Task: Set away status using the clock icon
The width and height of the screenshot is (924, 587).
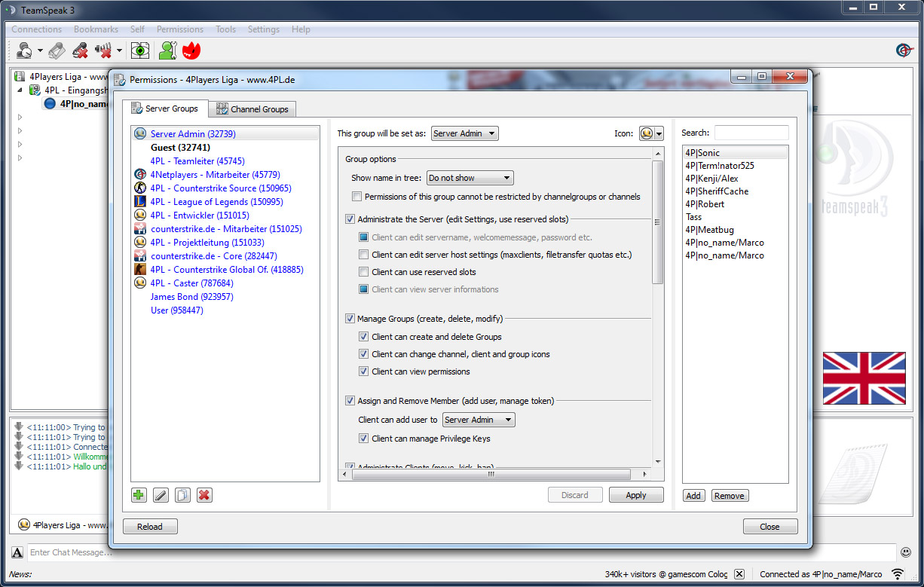Action: click(x=24, y=50)
